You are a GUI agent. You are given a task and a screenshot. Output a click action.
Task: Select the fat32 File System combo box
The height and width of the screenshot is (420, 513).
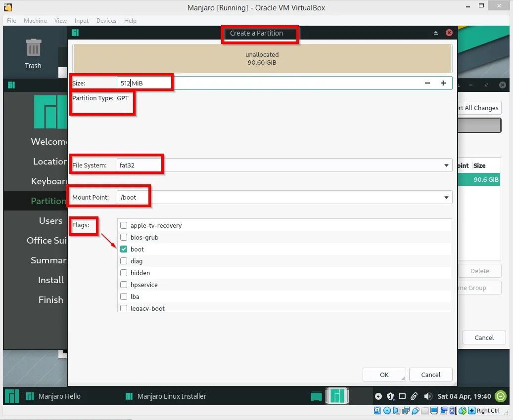click(284, 166)
